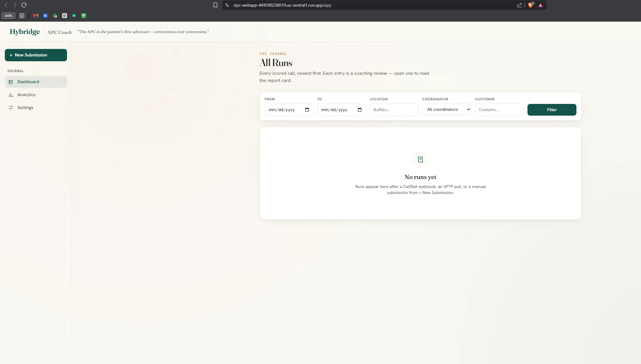Switch to the Analytics section
641x364 pixels.
pyautogui.click(x=36, y=95)
